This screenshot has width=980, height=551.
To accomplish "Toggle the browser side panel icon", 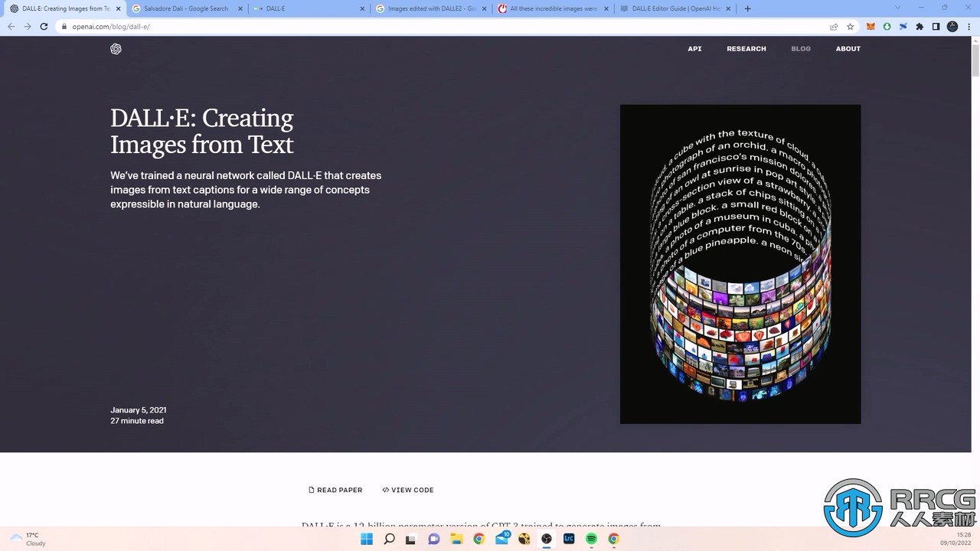I will (936, 26).
